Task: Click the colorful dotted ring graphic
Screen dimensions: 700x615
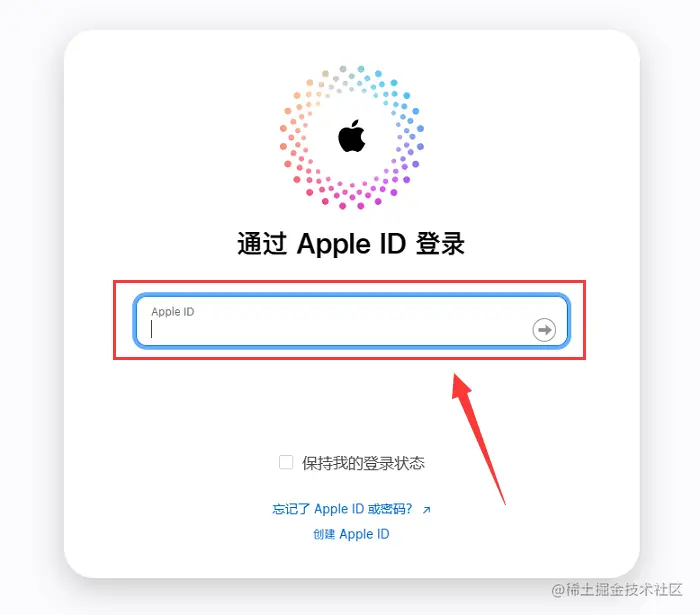Action: [352, 137]
